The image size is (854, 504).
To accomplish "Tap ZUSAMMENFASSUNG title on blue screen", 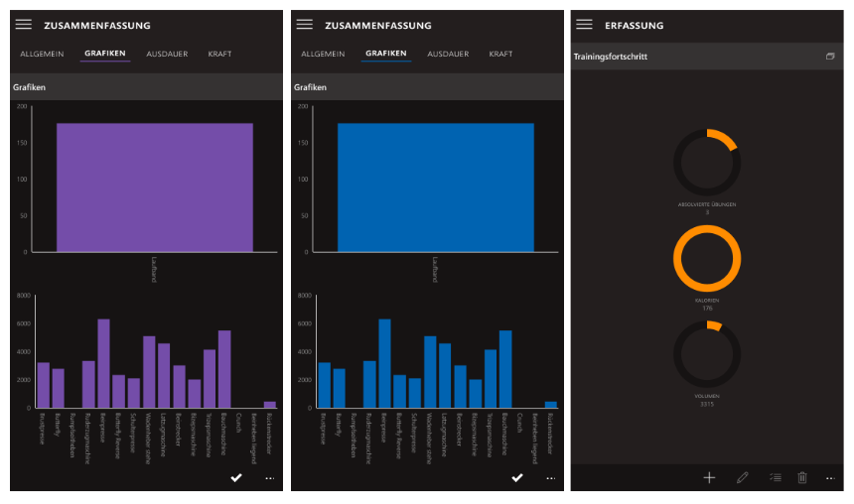I will click(x=378, y=26).
